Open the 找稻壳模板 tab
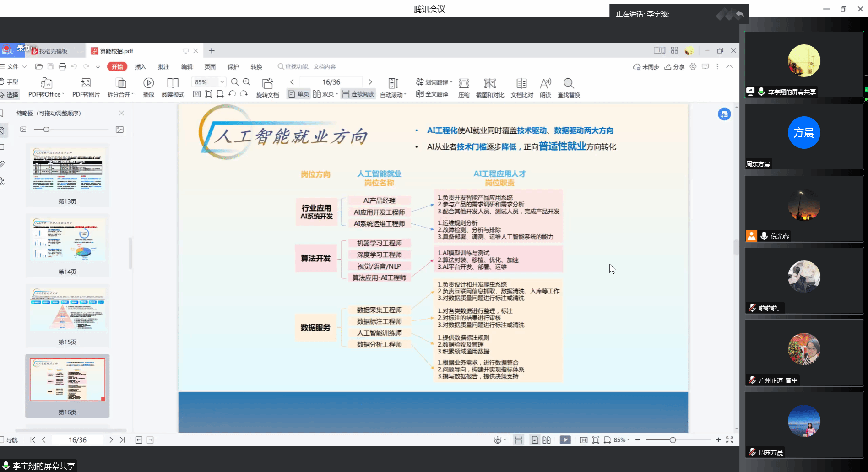 pos(53,51)
